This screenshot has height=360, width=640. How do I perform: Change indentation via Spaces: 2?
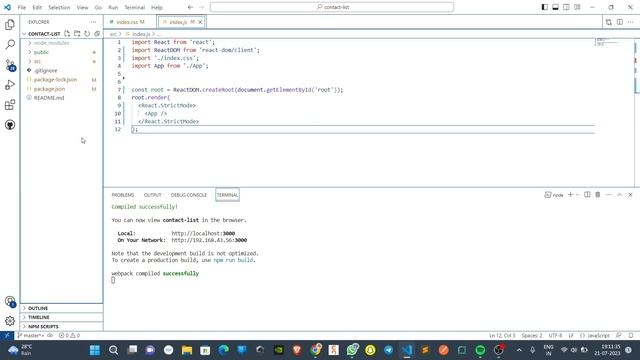click(x=532, y=336)
